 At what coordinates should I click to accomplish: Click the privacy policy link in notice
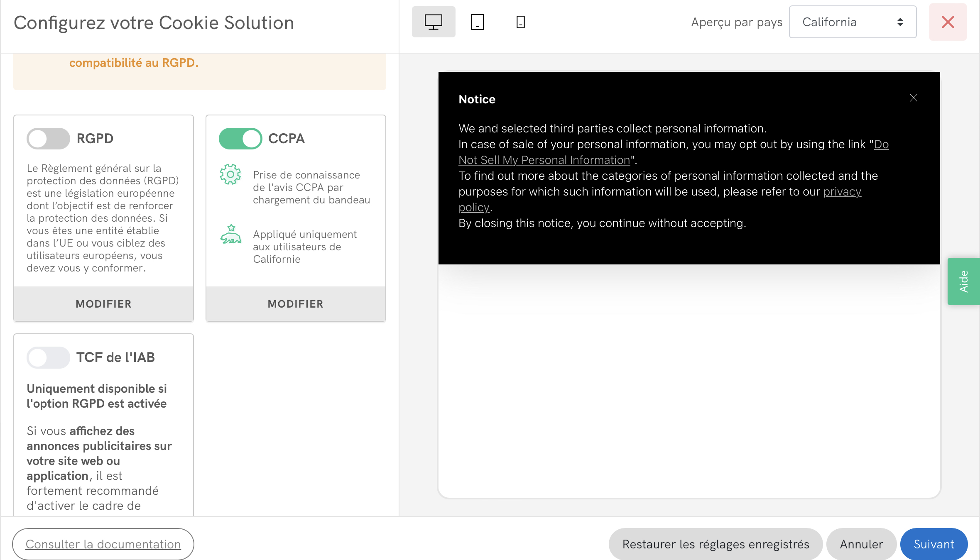(x=842, y=192)
